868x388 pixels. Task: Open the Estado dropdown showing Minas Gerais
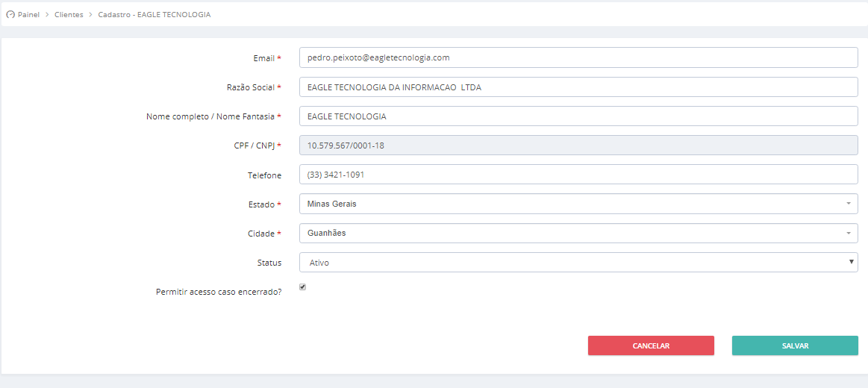click(x=578, y=204)
